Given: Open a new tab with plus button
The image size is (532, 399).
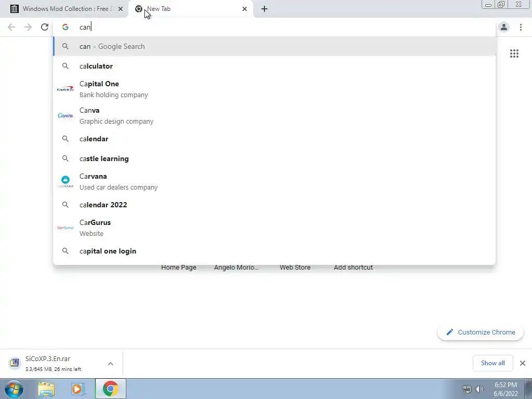Looking at the screenshot, I should click(x=264, y=9).
